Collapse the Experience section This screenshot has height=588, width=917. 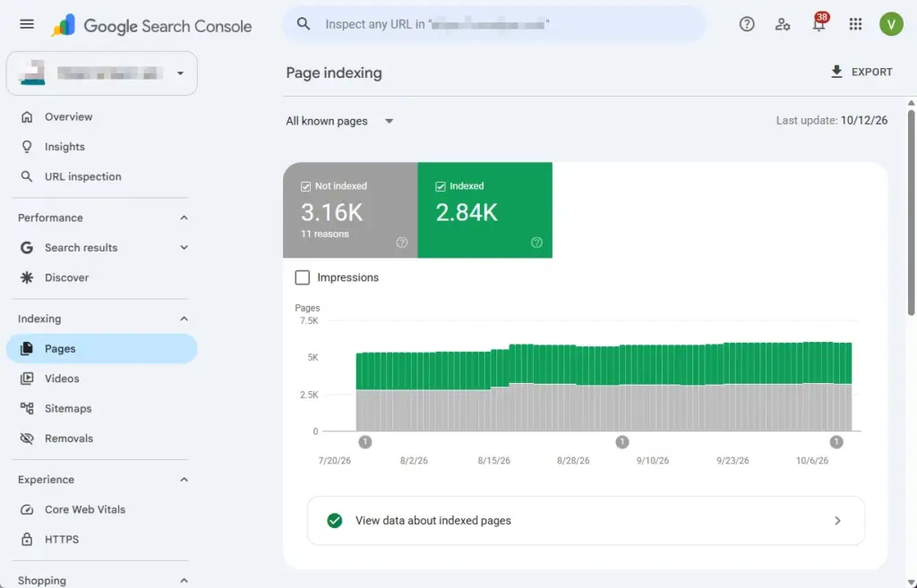click(x=184, y=480)
